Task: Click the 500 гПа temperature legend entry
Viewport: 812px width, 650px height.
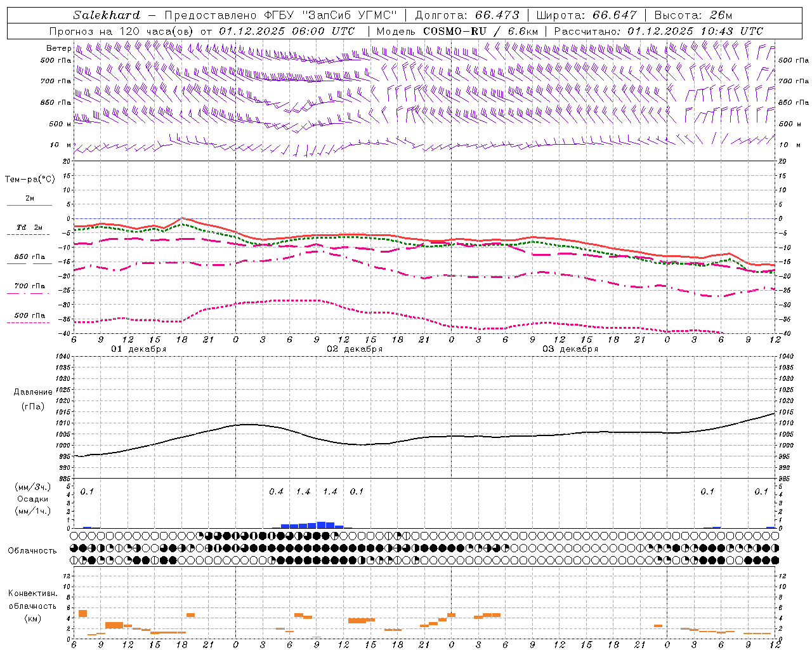Action: coord(29,315)
